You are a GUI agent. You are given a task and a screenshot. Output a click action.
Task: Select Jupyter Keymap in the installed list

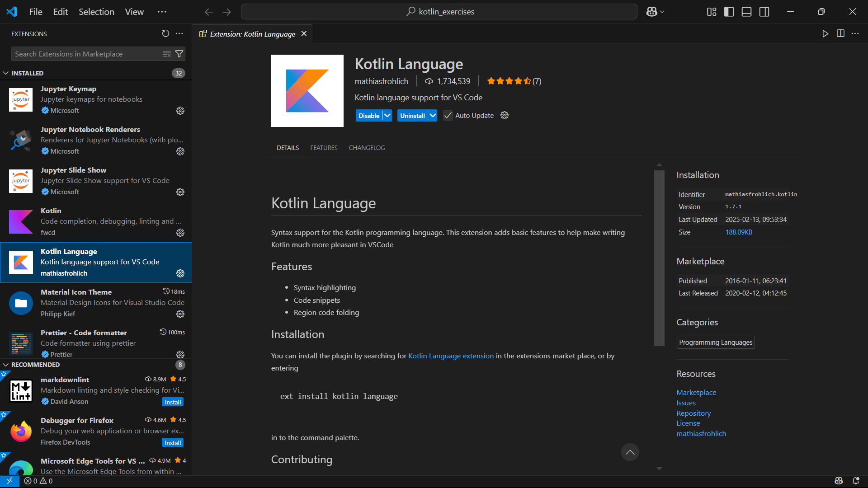pos(96,100)
